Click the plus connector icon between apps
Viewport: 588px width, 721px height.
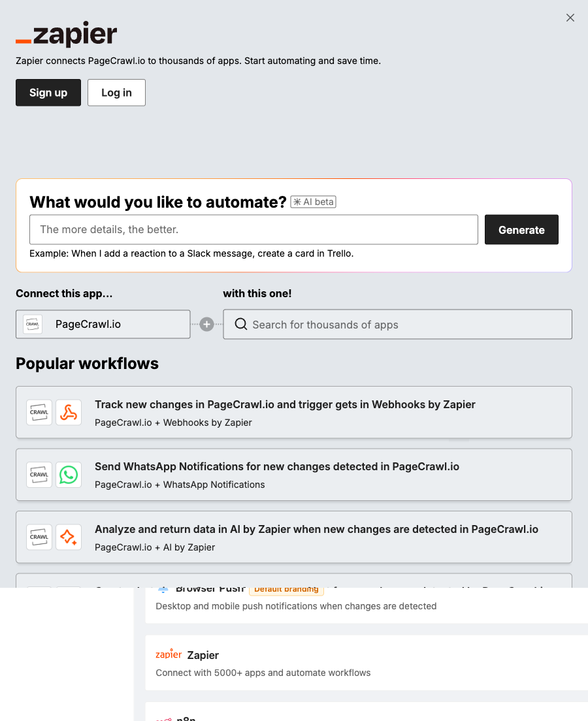click(x=206, y=324)
